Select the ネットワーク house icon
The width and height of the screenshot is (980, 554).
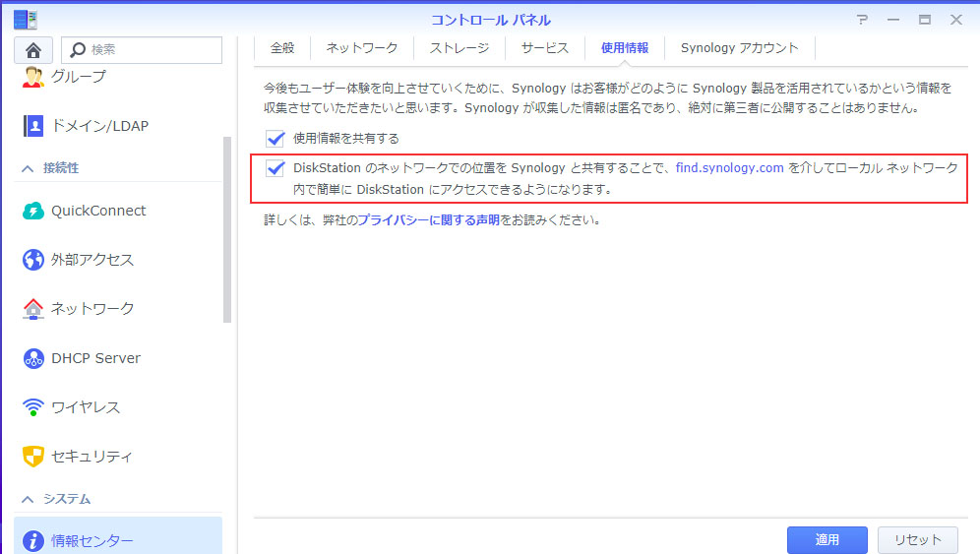pyautogui.click(x=33, y=309)
